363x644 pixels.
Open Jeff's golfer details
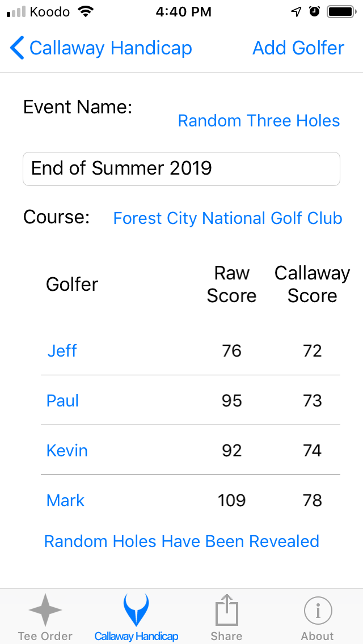tap(62, 351)
